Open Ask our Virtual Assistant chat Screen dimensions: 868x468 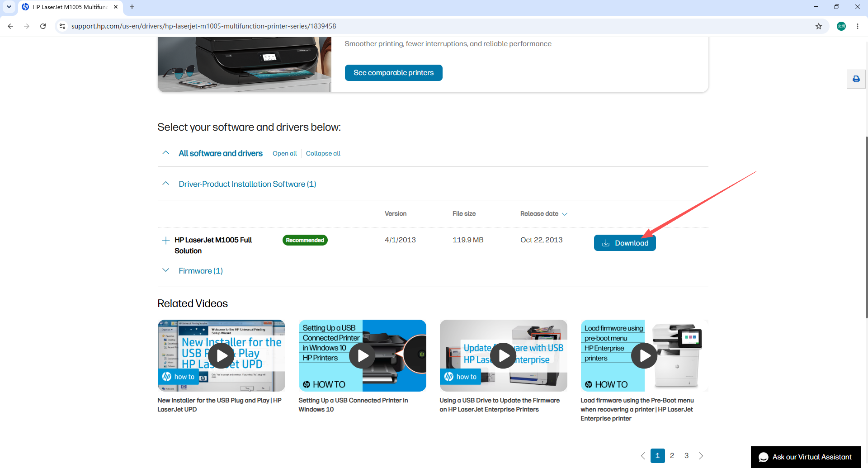(x=806, y=457)
